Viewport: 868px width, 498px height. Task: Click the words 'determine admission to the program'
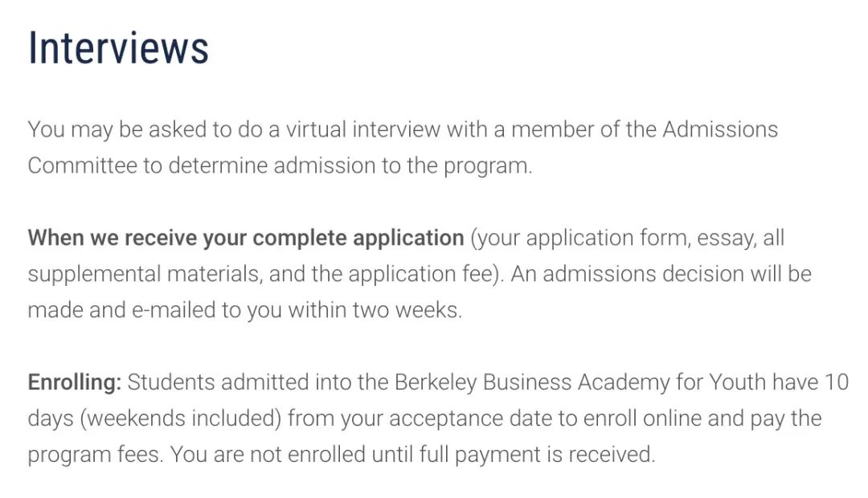[x=348, y=165]
